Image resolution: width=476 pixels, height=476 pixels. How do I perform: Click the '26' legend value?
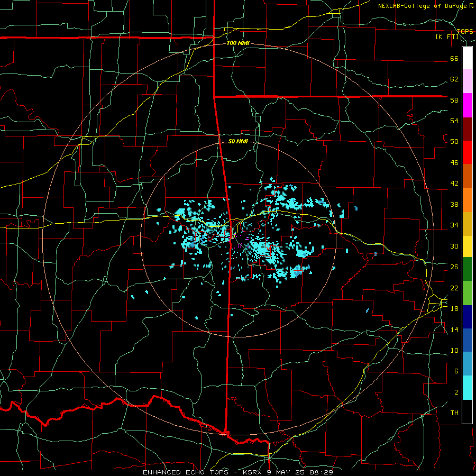tap(454, 267)
